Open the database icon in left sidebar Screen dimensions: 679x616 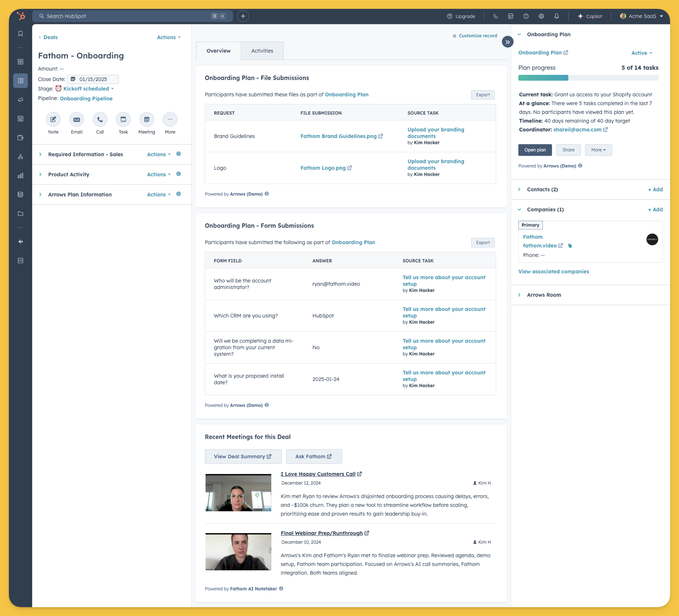pos(20,195)
